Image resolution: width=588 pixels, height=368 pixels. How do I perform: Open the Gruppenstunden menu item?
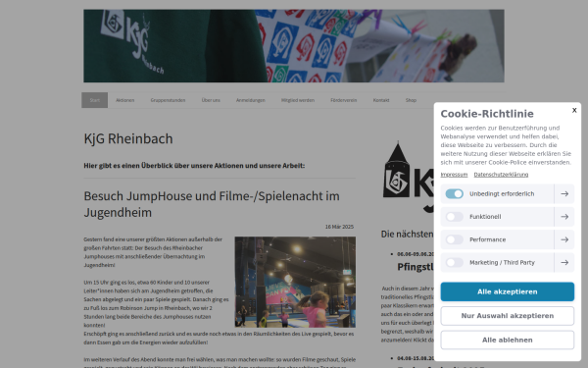168,100
